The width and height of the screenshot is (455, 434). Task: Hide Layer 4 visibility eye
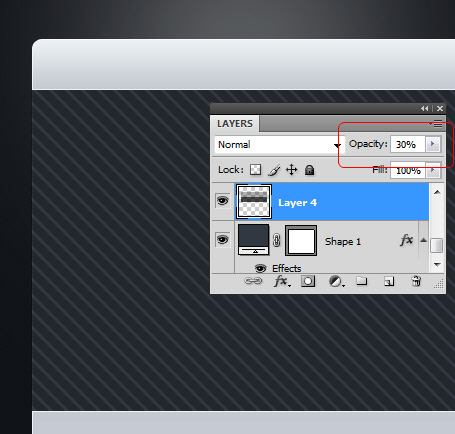(x=223, y=201)
